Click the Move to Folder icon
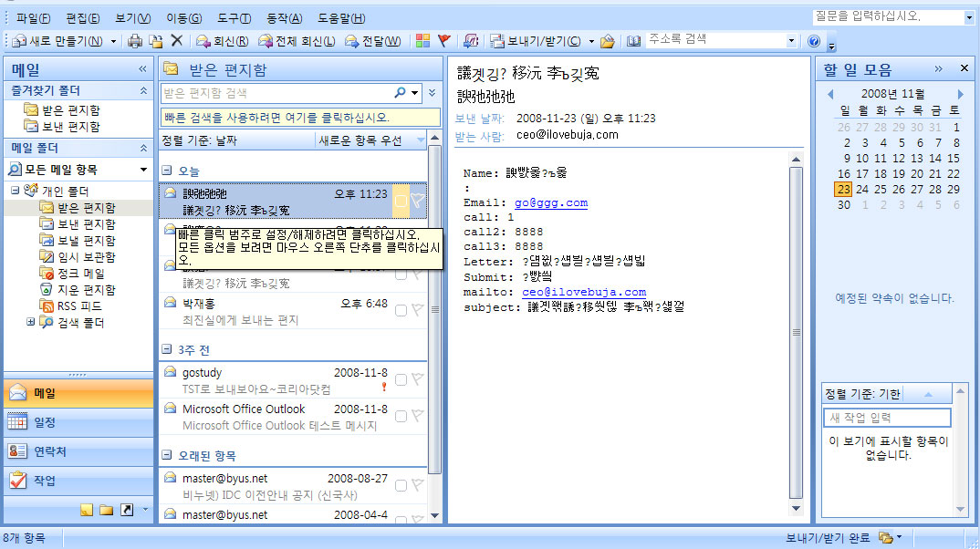980x549 pixels. [156, 41]
